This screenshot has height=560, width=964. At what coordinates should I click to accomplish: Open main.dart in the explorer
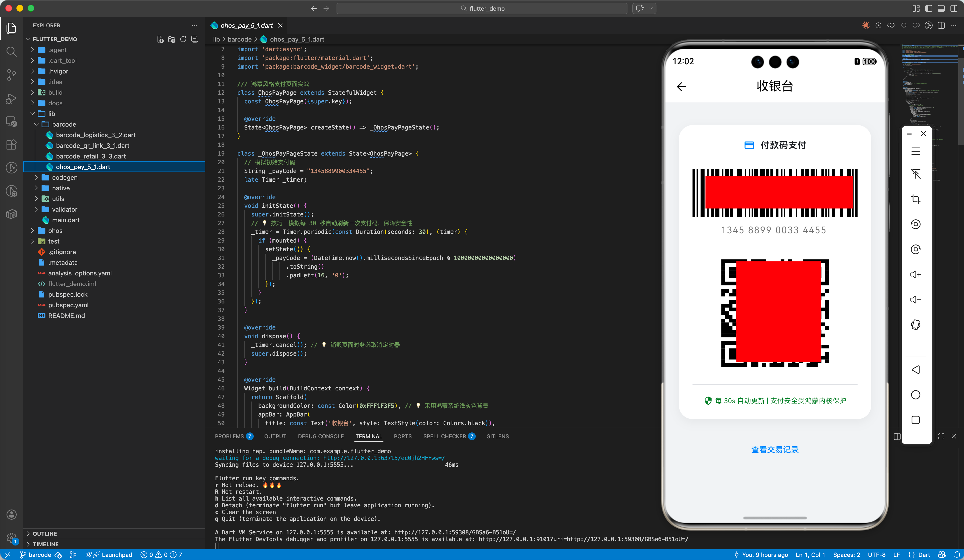(66, 220)
